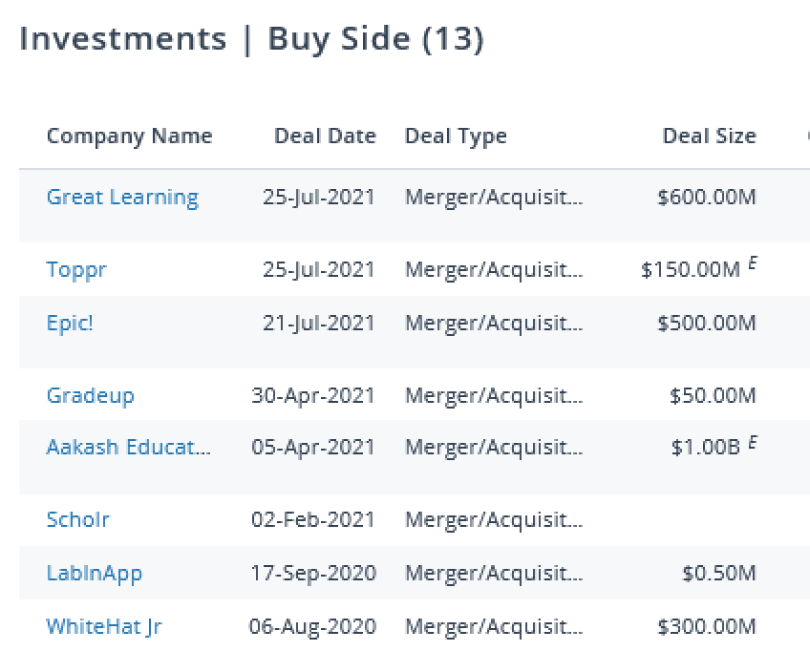Open the LabInApp company link
The height and width of the screenshot is (672, 810).
(x=94, y=573)
